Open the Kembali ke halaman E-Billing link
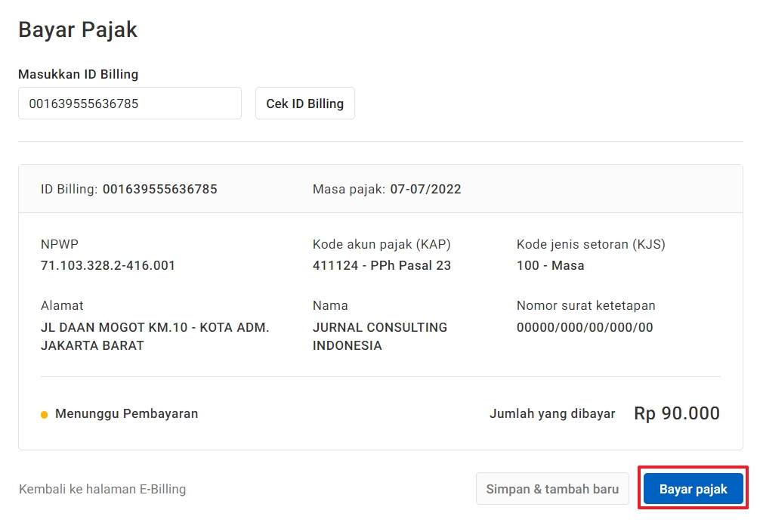 pyautogui.click(x=102, y=489)
